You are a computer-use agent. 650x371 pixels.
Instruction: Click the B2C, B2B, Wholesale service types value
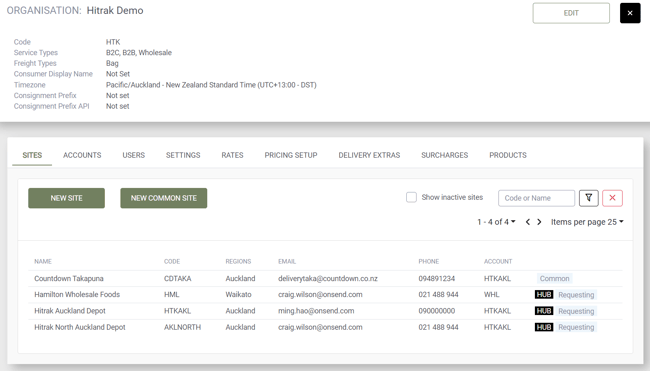tap(138, 53)
